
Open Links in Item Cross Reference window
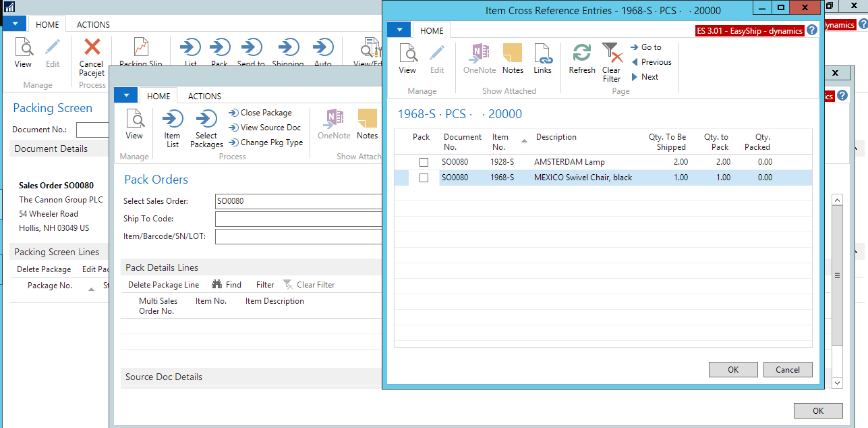coord(542,59)
